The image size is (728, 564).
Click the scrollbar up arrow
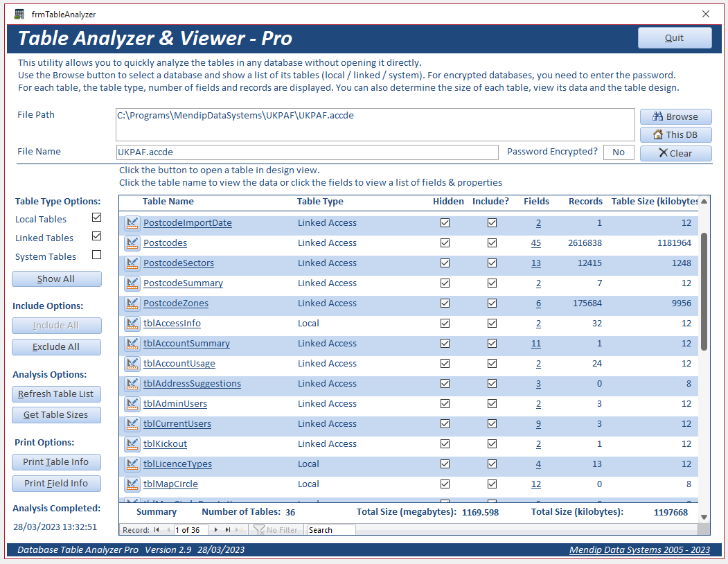pos(704,201)
